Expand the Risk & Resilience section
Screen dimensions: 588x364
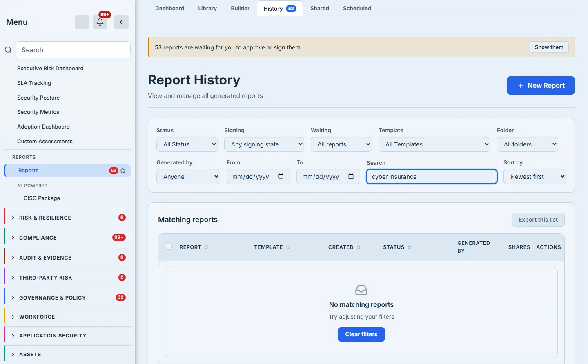67,218
